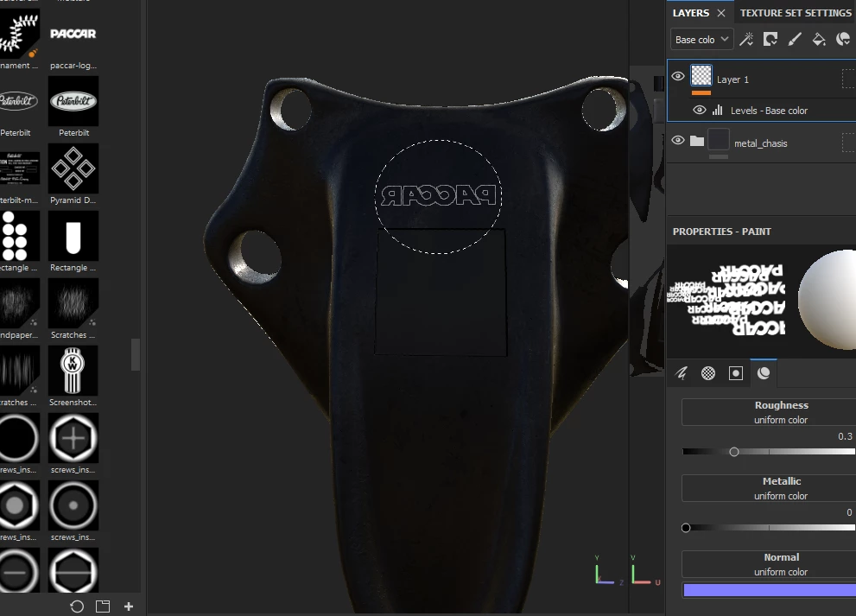
Task: Click the shelf vertical scrollbar
Action: coord(135,355)
